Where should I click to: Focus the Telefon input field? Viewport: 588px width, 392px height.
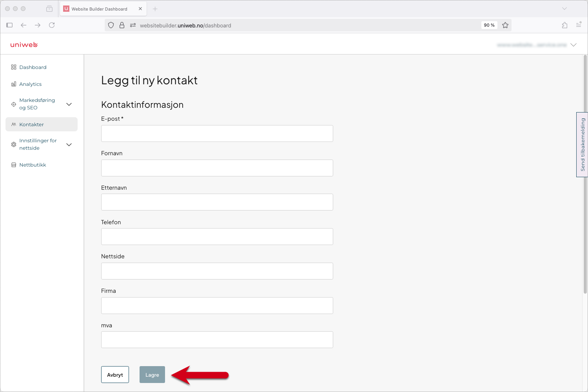(x=217, y=237)
